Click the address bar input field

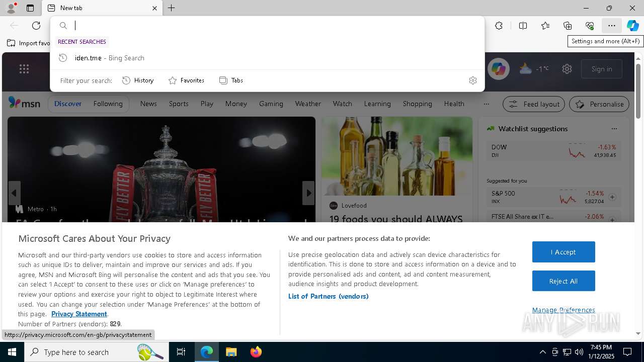click(x=277, y=26)
